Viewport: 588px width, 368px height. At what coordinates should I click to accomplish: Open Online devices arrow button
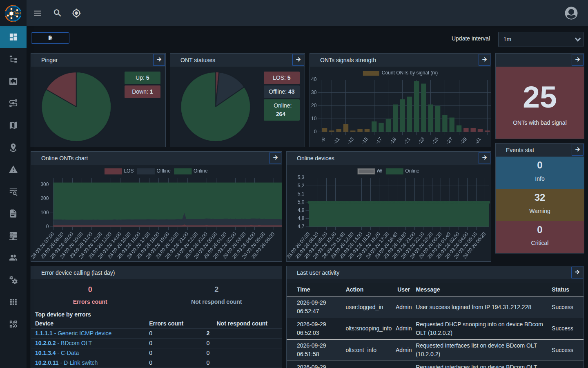484,158
